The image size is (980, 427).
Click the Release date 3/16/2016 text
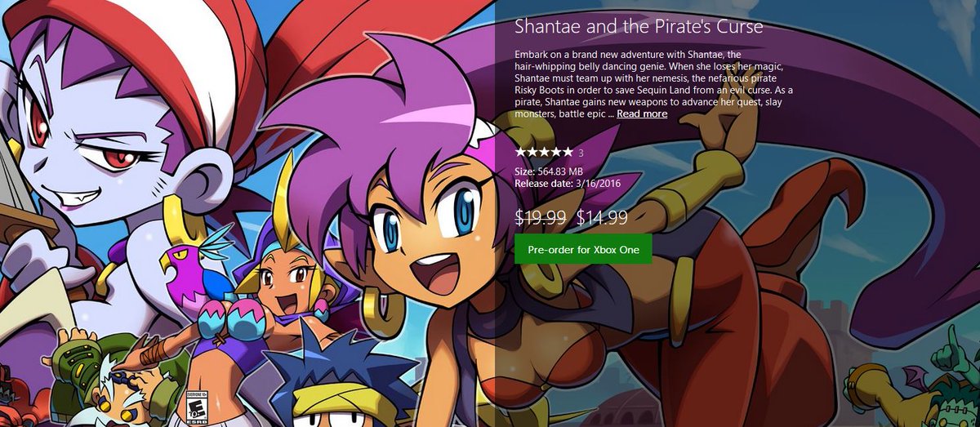569,183
